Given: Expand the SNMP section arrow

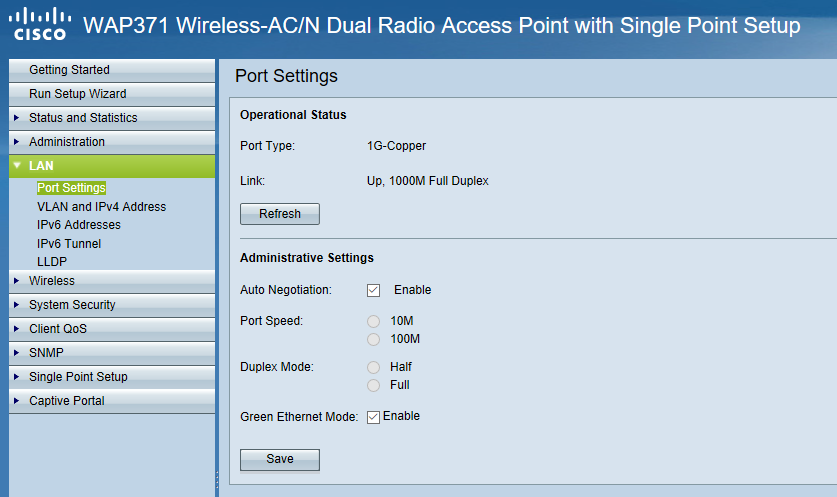Looking at the screenshot, I should tap(17, 352).
